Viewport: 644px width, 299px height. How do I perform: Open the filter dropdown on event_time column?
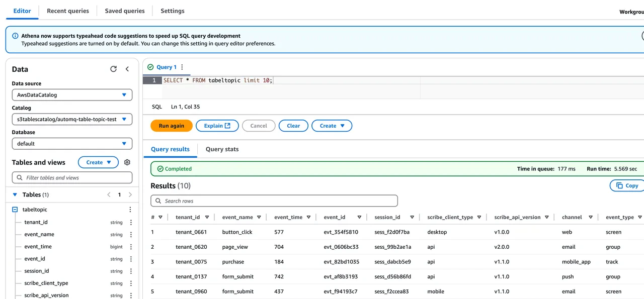[309, 217]
